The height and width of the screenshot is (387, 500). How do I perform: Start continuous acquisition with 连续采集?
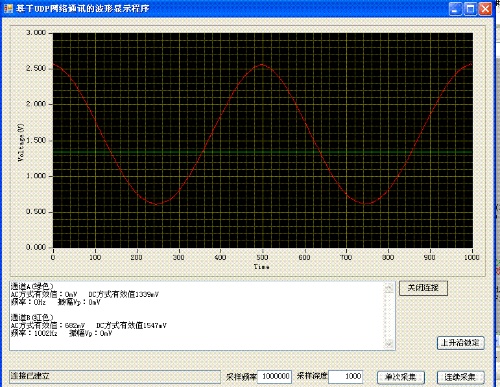pos(460,377)
